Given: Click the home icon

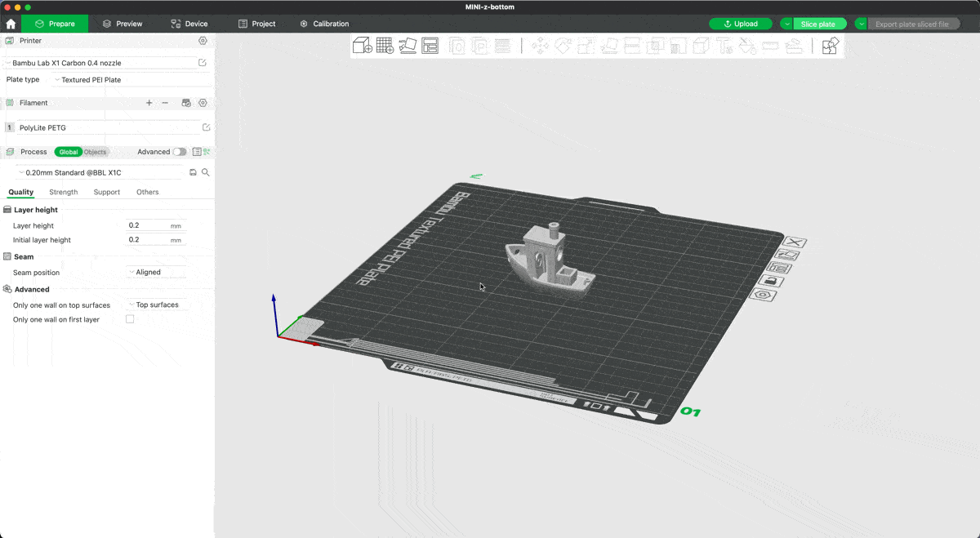Looking at the screenshot, I should coord(11,24).
